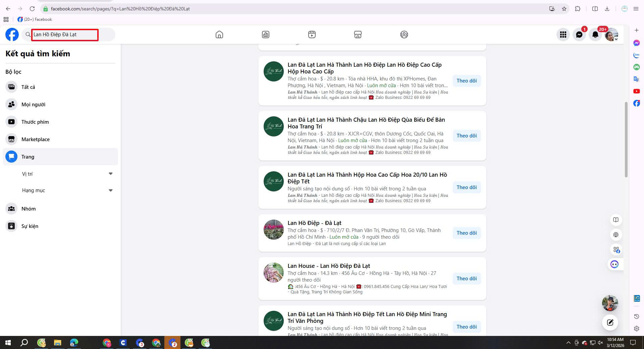Image resolution: width=644 pixels, height=349 pixels.
Task: Filter results by Mọi người
Action: pos(60,105)
